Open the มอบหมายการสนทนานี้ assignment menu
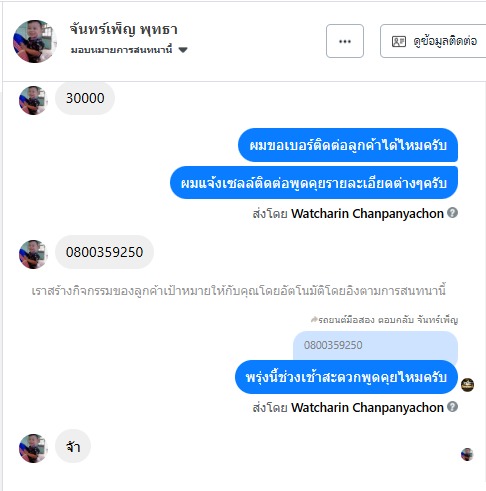 click(129, 50)
